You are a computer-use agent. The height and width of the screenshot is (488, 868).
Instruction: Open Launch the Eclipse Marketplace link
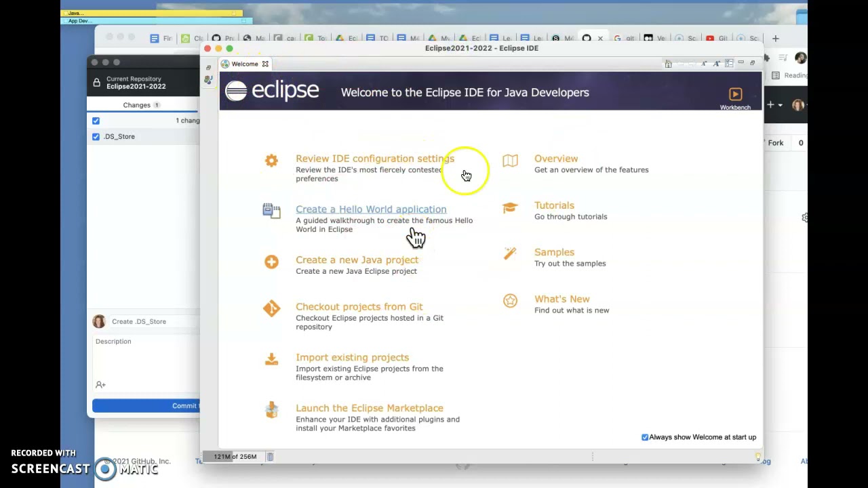(x=370, y=408)
